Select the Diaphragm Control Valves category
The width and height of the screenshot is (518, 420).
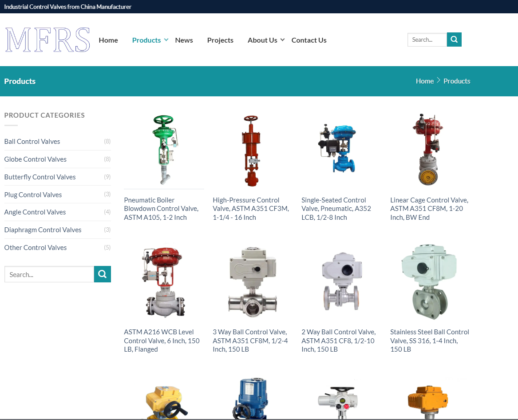[43, 230]
